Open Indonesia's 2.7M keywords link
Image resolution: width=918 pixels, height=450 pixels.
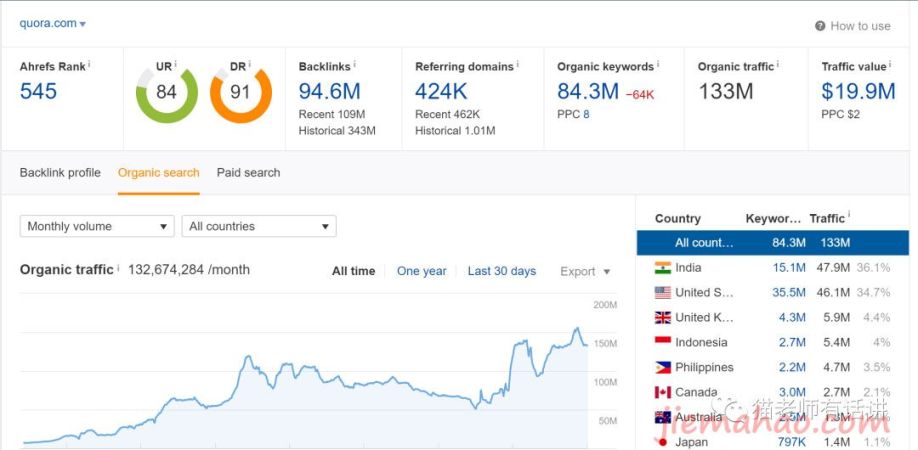(792, 342)
